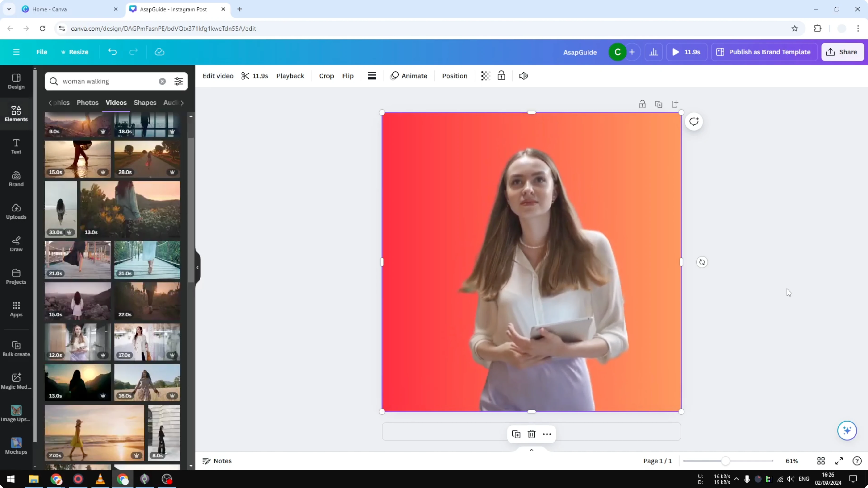Switch to the Photos tab
Viewport: 868px width, 488px height.
87,103
